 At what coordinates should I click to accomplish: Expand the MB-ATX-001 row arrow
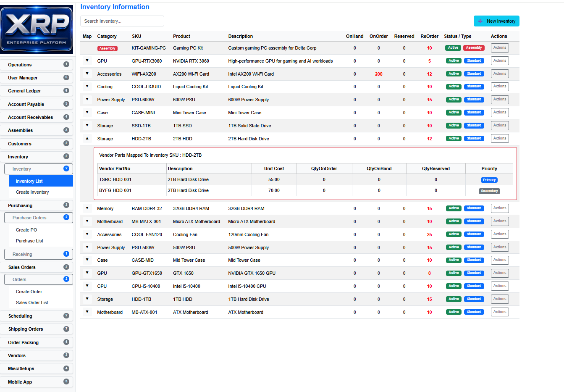pyautogui.click(x=87, y=312)
